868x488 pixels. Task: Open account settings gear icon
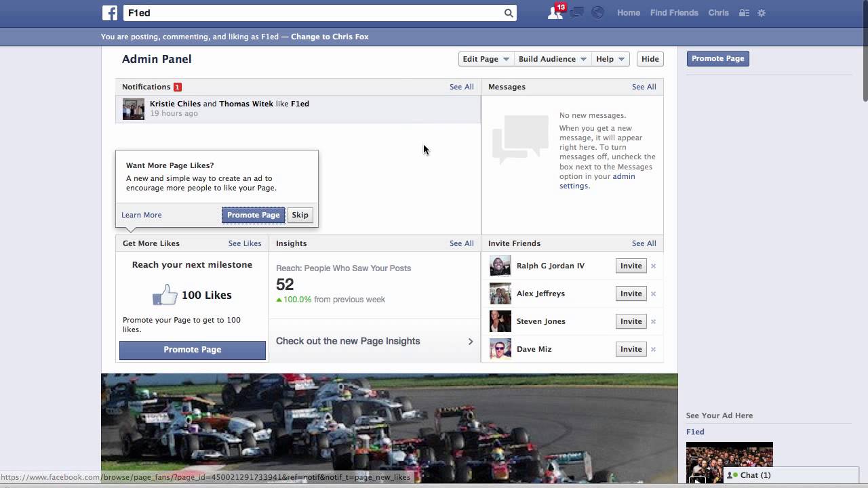point(762,13)
